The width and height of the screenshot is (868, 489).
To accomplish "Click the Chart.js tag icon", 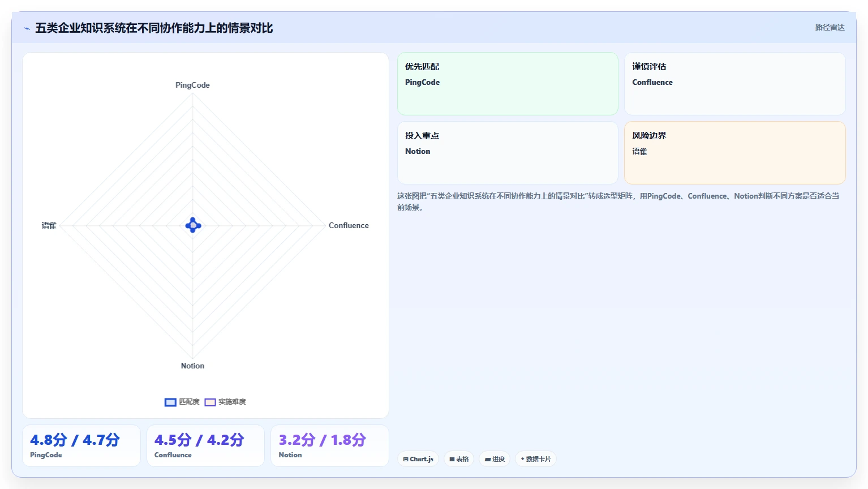I will click(x=406, y=460).
